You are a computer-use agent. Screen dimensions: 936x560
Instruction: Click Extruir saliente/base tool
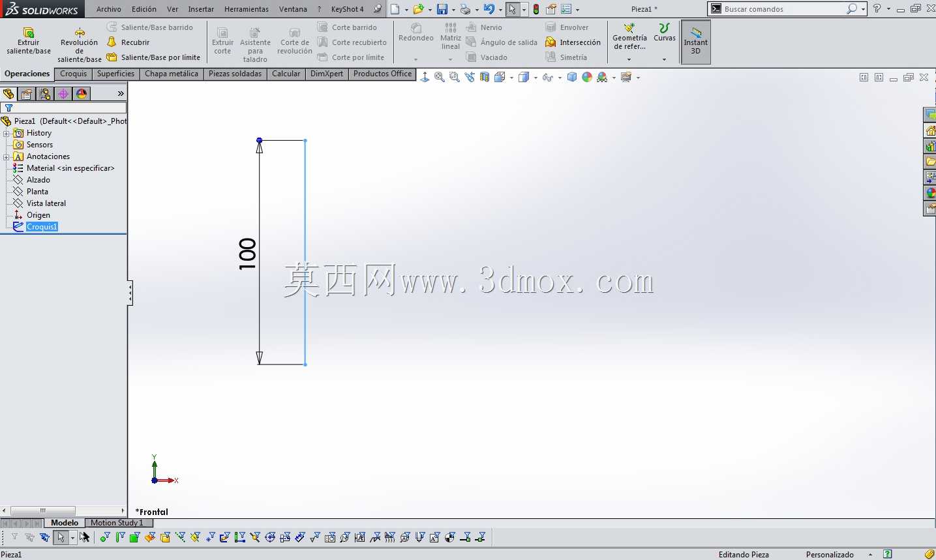coord(29,42)
